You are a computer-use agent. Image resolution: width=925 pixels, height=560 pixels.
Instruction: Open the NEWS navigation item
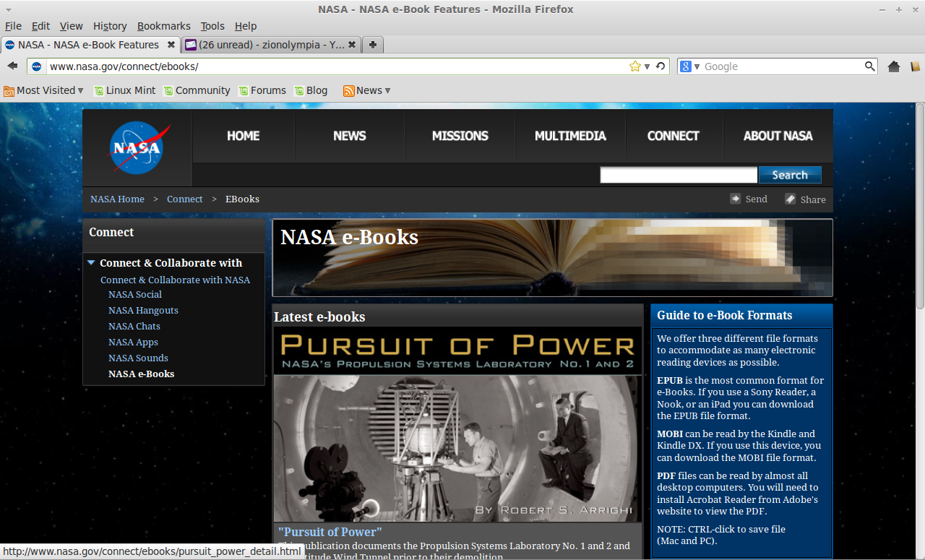click(x=350, y=136)
